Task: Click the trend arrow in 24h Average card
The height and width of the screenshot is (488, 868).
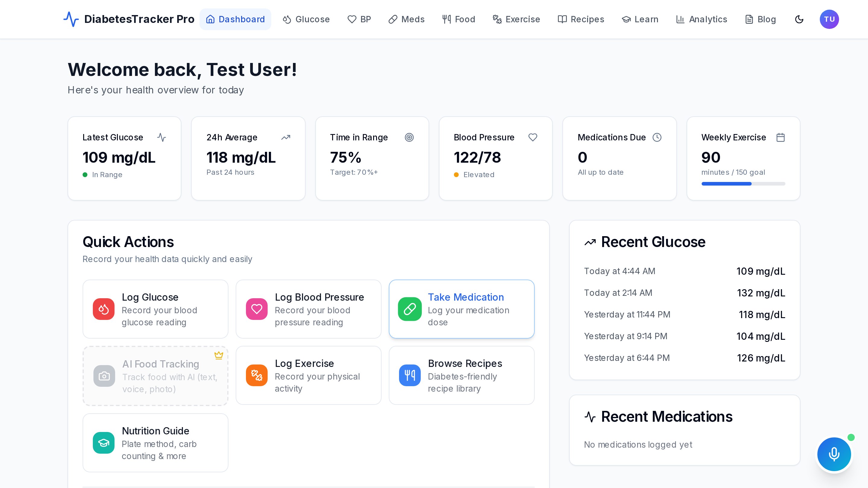Action: [x=285, y=137]
